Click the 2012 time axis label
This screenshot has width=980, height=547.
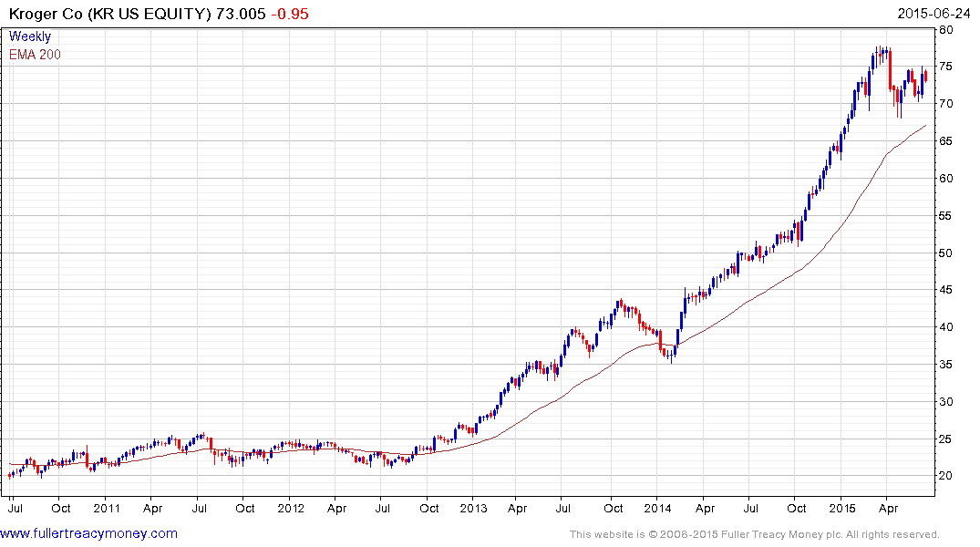(291, 508)
